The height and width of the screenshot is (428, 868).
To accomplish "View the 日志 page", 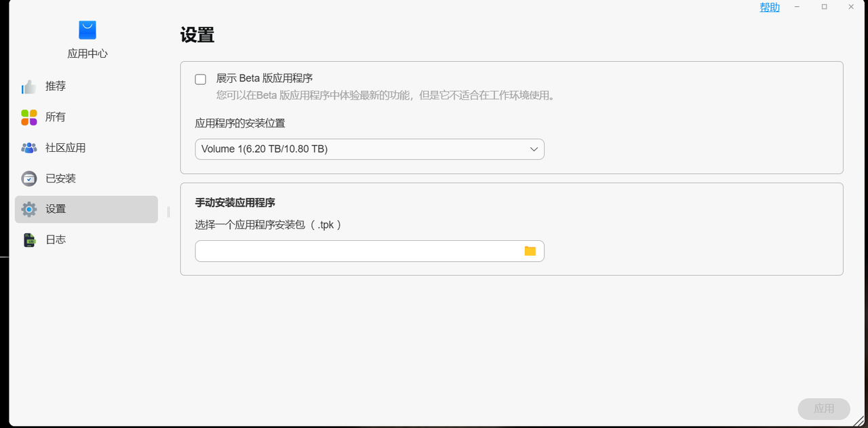I will pos(86,239).
